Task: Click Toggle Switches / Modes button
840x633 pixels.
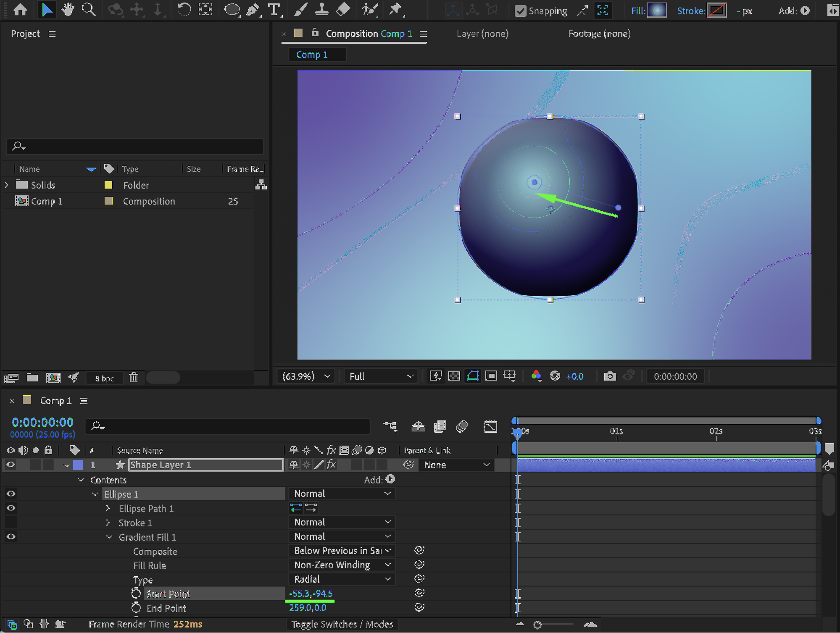Action: click(x=342, y=624)
